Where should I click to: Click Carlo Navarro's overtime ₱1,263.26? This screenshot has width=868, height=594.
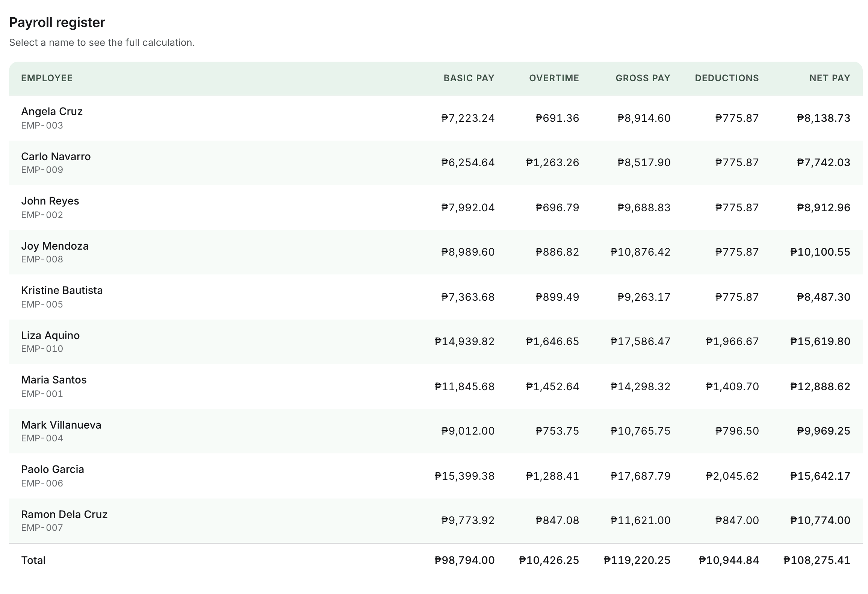552,163
